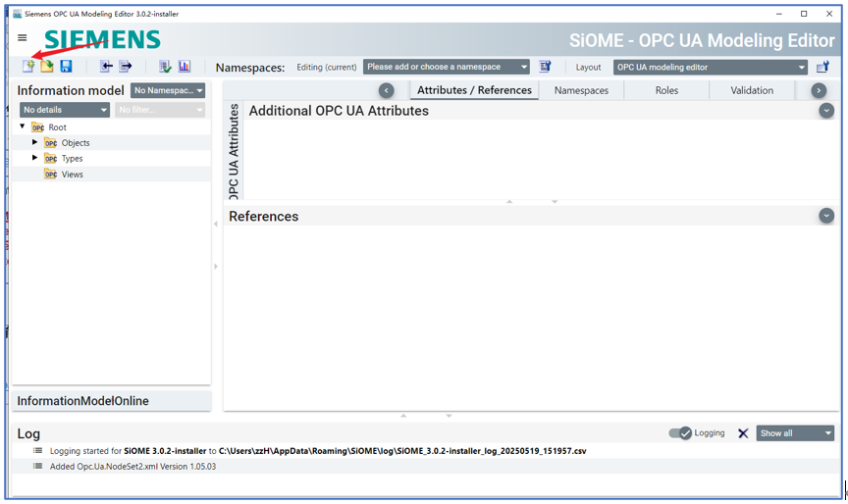Open the hamburger main menu

tap(23, 37)
